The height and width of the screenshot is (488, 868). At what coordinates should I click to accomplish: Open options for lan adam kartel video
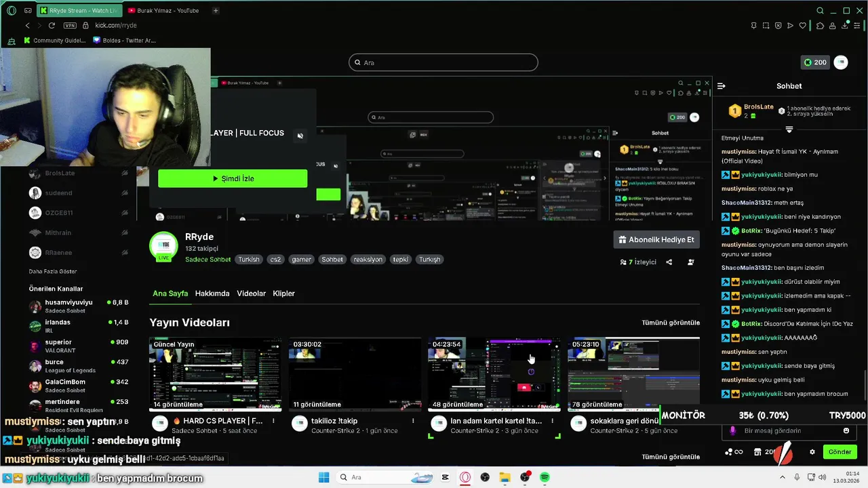pos(552,421)
